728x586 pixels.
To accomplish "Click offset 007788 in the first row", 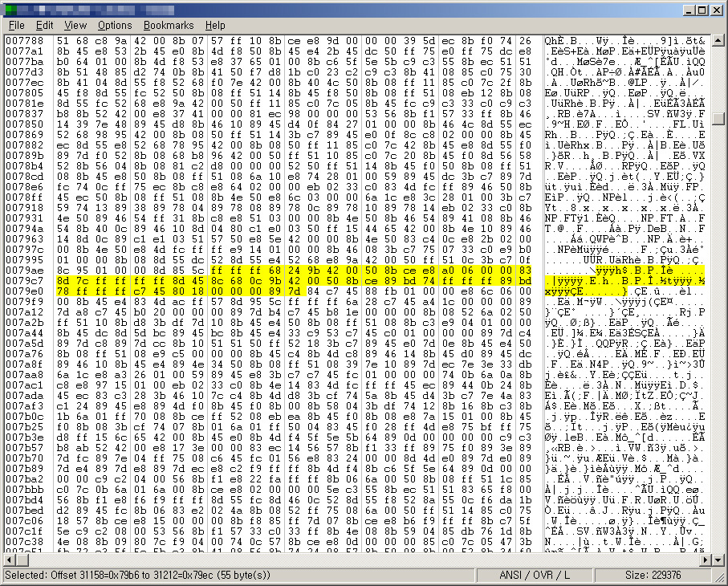I will point(24,40).
